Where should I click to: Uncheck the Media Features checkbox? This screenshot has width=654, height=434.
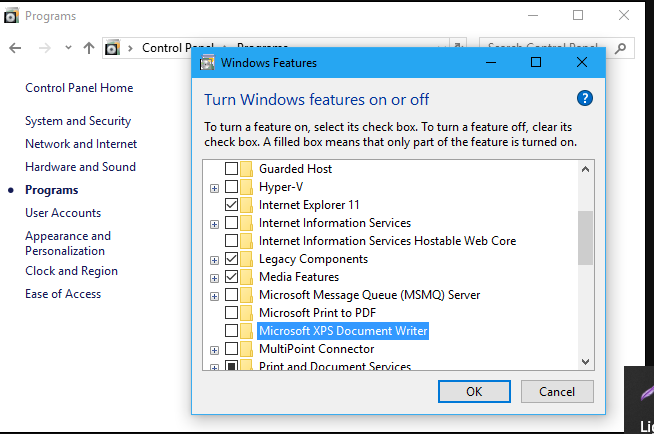point(231,276)
